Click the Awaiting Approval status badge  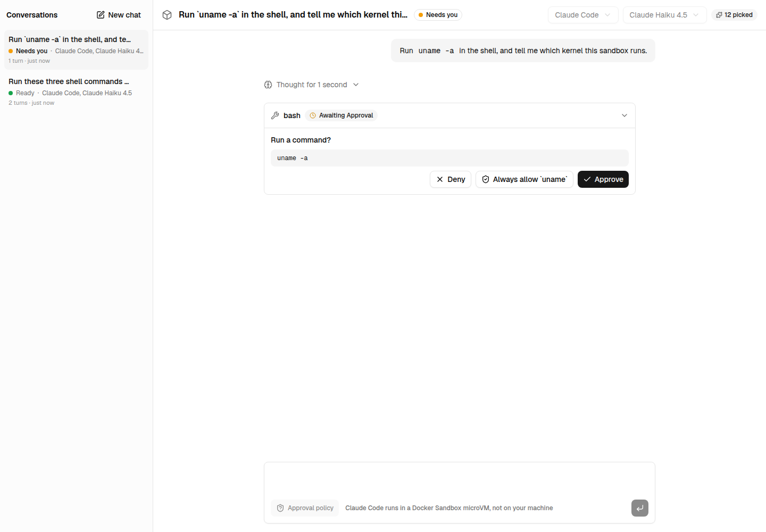[x=341, y=115]
